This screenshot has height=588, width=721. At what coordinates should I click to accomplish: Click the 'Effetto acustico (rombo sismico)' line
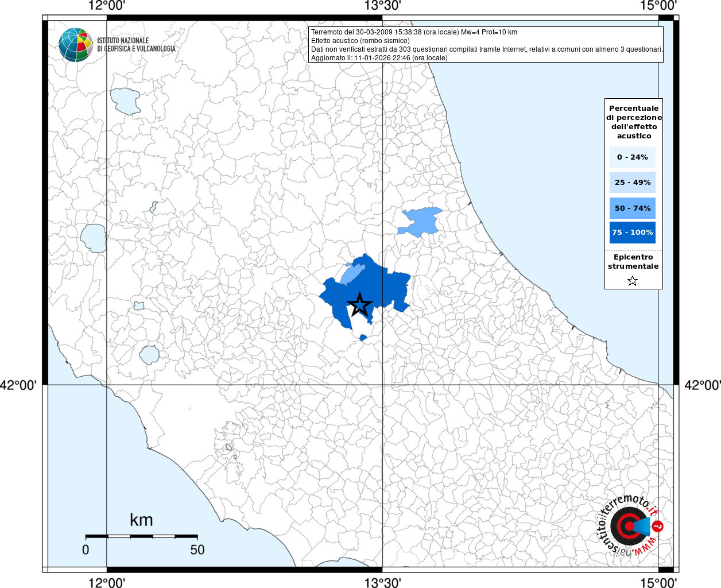click(360, 41)
